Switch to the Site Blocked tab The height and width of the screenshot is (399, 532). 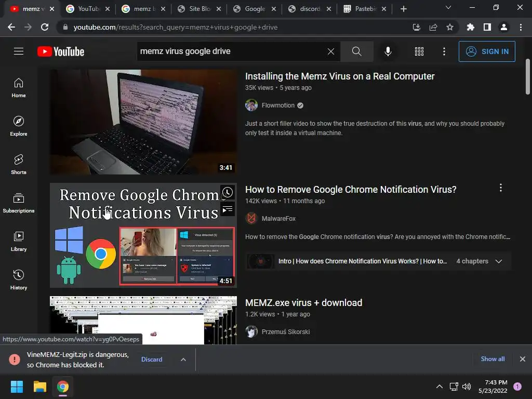pyautogui.click(x=199, y=9)
